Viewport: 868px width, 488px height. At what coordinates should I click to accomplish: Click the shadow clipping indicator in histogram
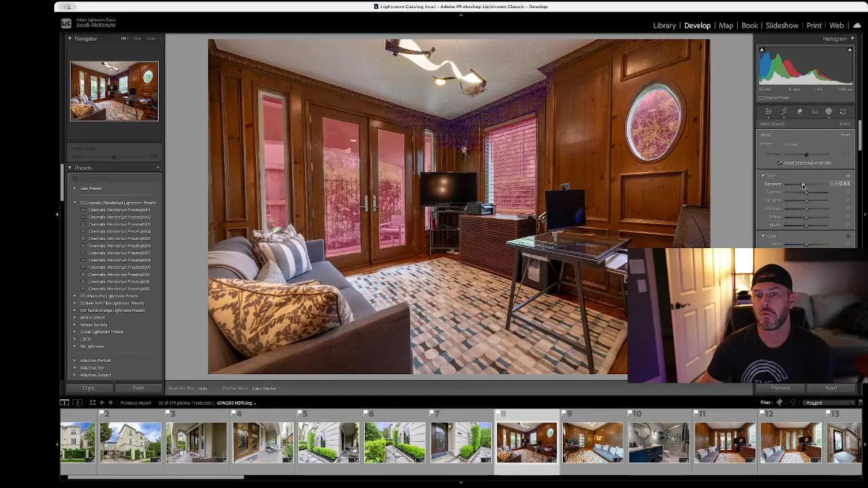click(762, 50)
